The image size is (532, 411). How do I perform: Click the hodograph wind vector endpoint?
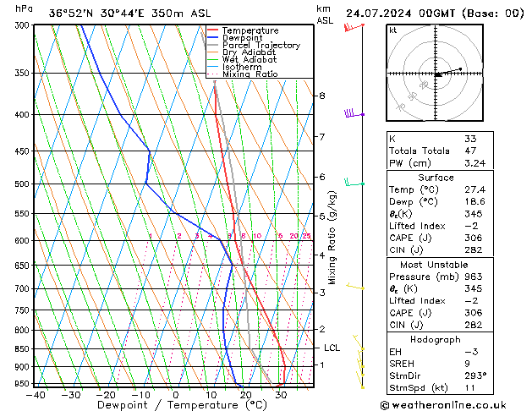(460, 68)
